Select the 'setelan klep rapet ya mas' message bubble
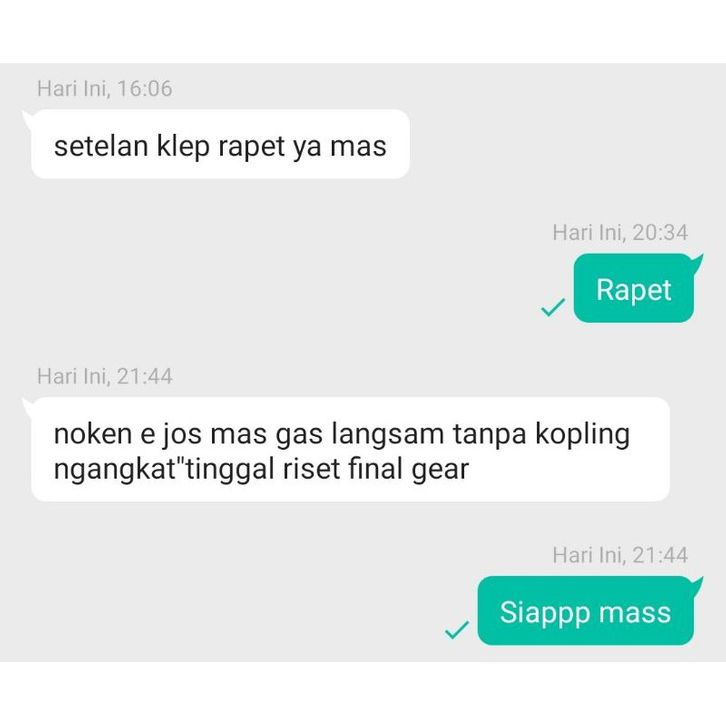The image size is (726, 726). 220,144
